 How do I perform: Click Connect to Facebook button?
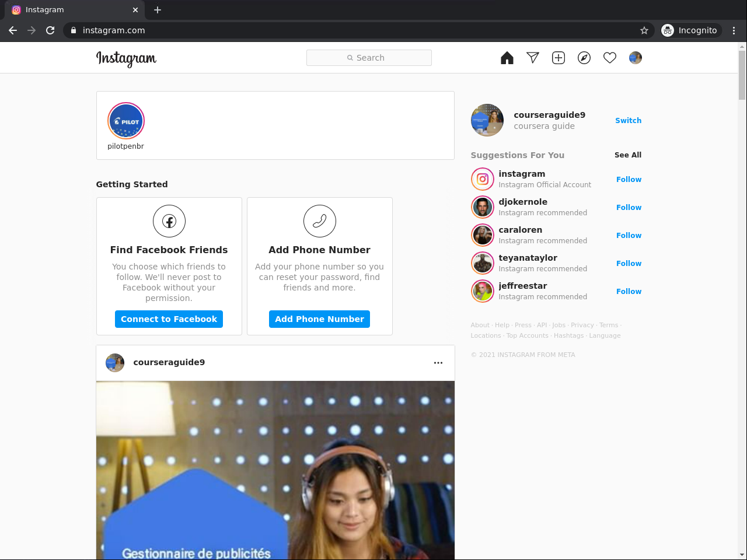tap(169, 319)
